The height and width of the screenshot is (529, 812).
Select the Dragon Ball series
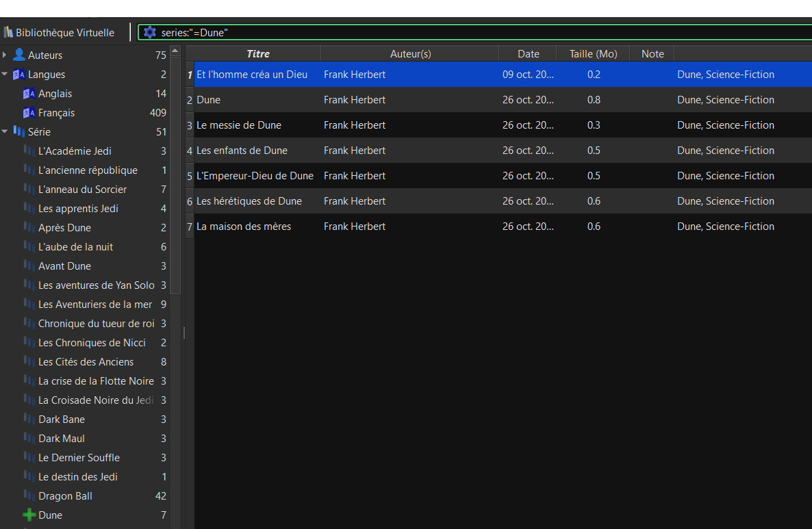(65, 496)
